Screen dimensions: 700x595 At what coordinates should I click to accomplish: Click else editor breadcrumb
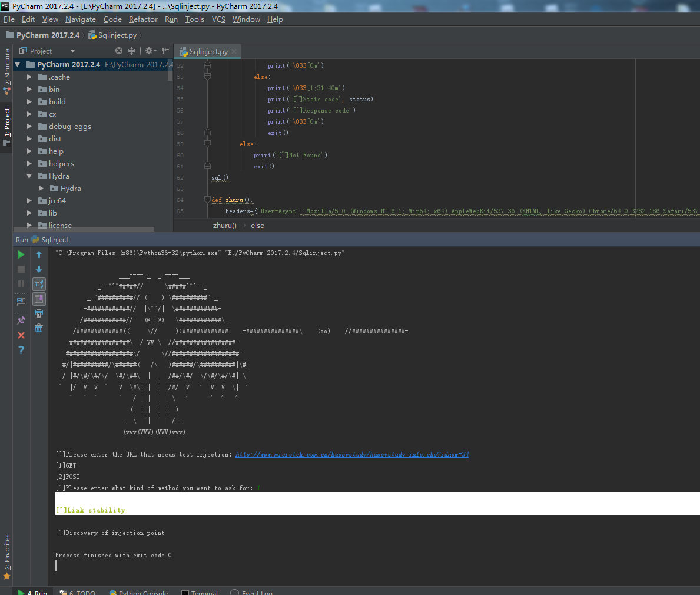[257, 226]
